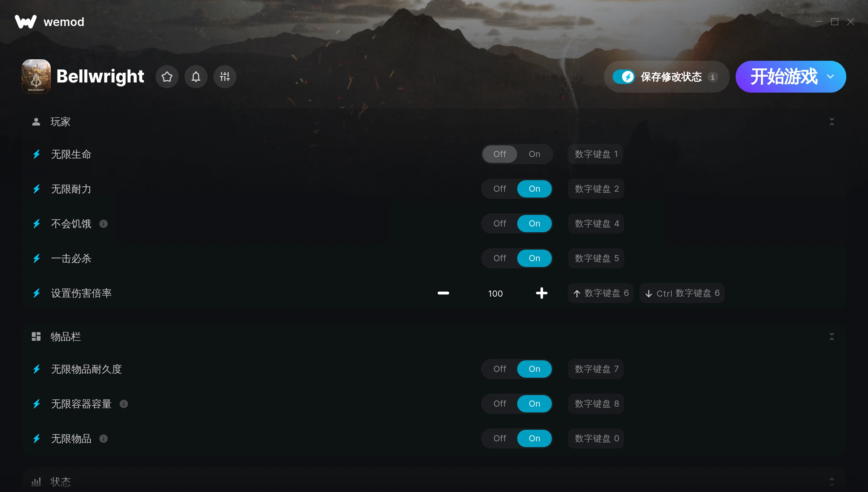Click the info icon beside 无限容器容量

(x=124, y=404)
